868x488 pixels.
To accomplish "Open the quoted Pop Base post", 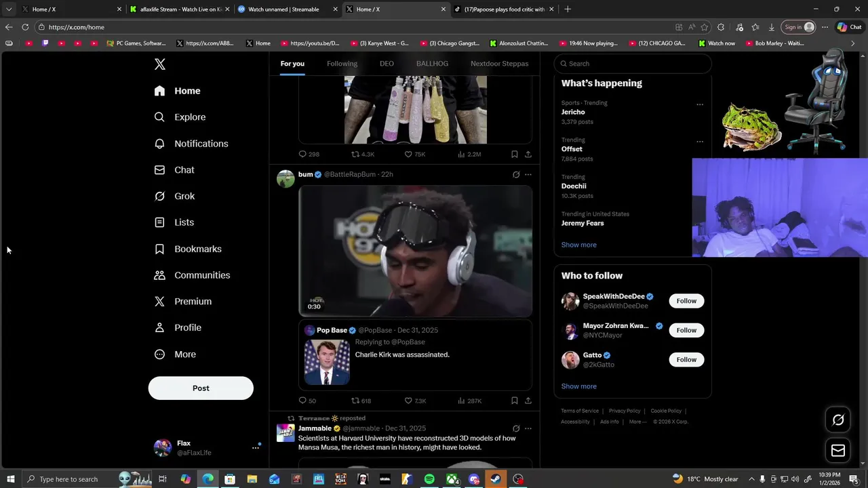I will [416, 354].
